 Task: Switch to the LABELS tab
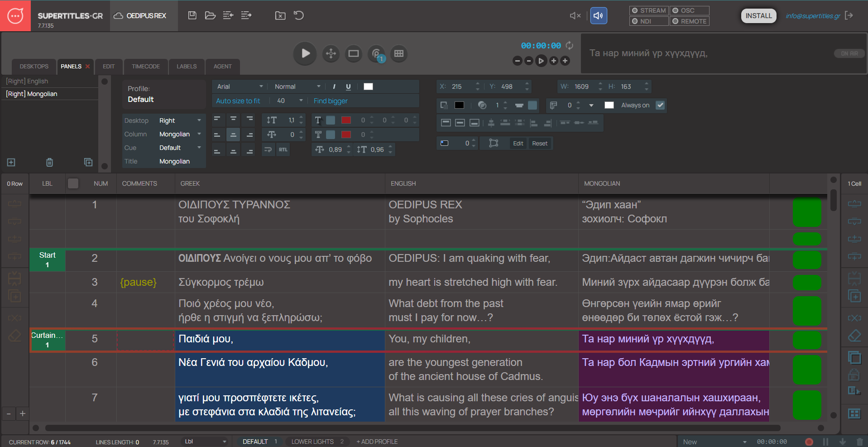click(187, 67)
